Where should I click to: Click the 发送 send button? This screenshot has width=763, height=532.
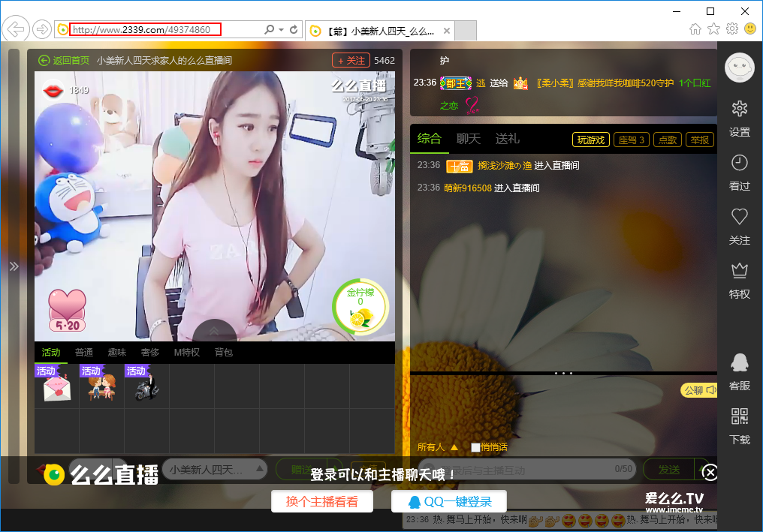tap(668, 470)
